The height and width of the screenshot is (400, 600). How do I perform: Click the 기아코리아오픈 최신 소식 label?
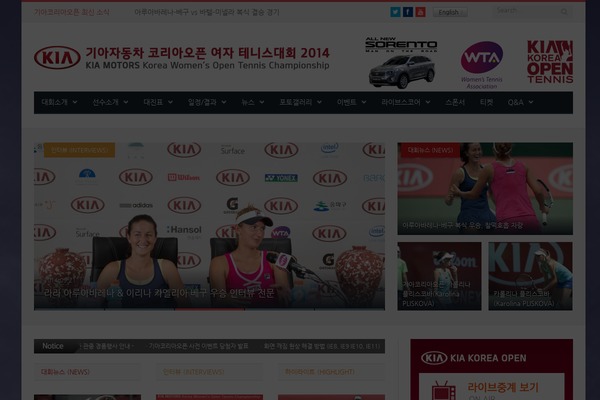(x=72, y=12)
